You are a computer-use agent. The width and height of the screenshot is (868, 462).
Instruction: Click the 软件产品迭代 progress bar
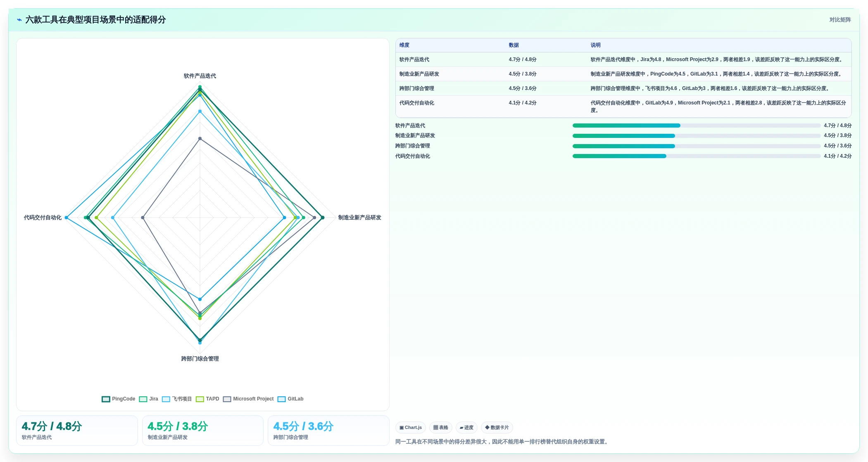[x=696, y=126]
